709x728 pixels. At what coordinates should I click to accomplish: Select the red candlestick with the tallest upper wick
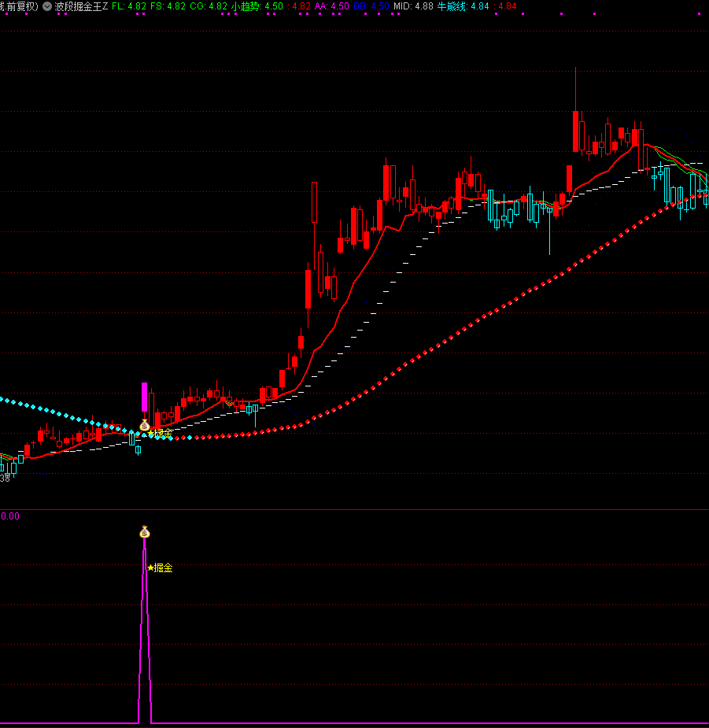tap(576, 130)
